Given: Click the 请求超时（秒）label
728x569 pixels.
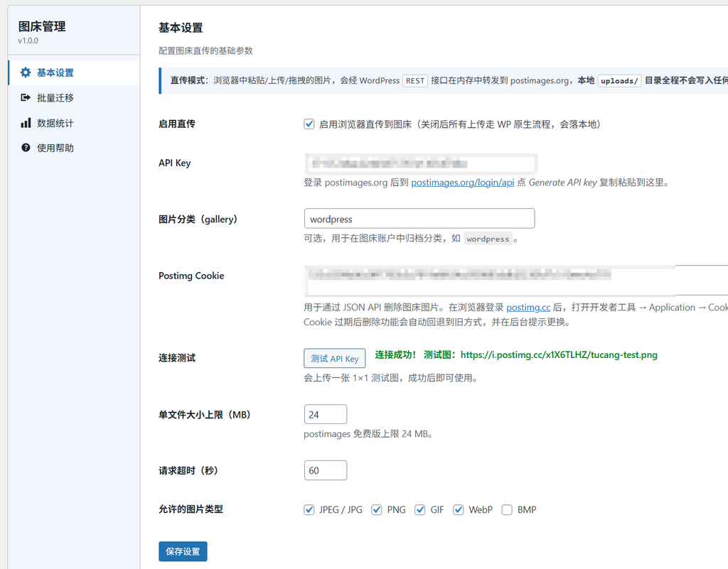Looking at the screenshot, I should click(x=188, y=470).
